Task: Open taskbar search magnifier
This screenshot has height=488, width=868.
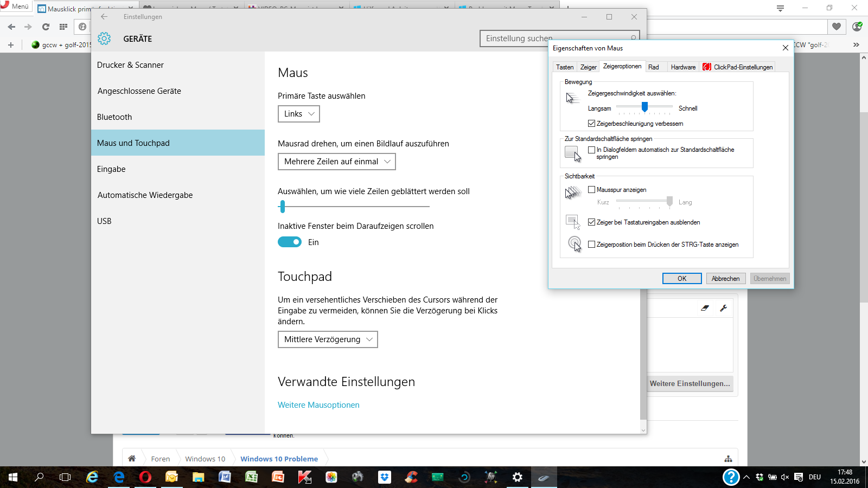Action: point(39,477)
